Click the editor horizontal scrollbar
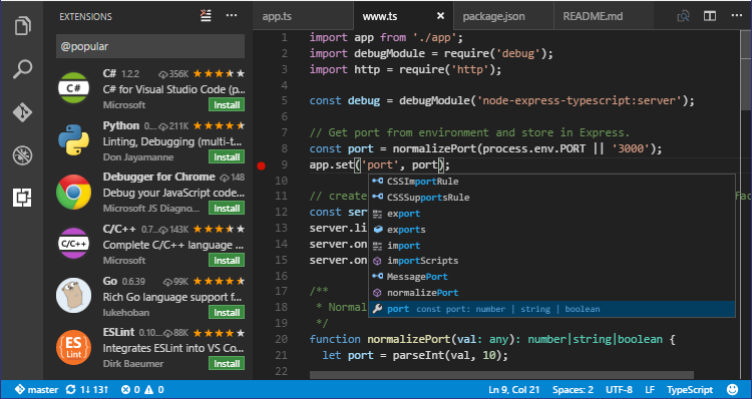The width and height of the screenshot is (752, 399). [x=502, y=375]
